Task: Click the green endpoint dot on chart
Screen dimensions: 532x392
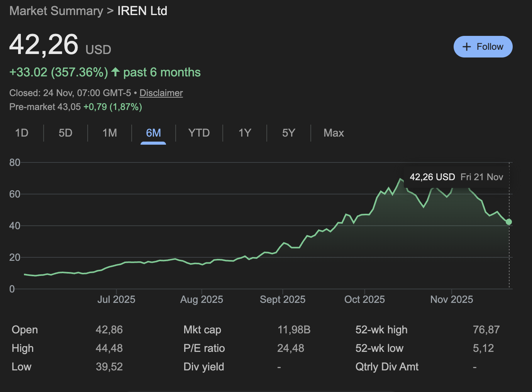Action: [x=509, y=222]
